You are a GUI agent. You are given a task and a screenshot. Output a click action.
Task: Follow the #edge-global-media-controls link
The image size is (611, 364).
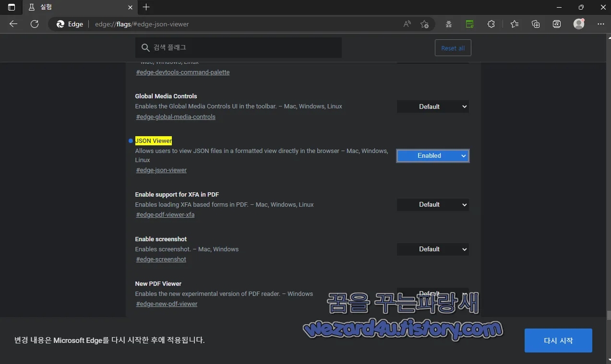click(x=176, y=117)
